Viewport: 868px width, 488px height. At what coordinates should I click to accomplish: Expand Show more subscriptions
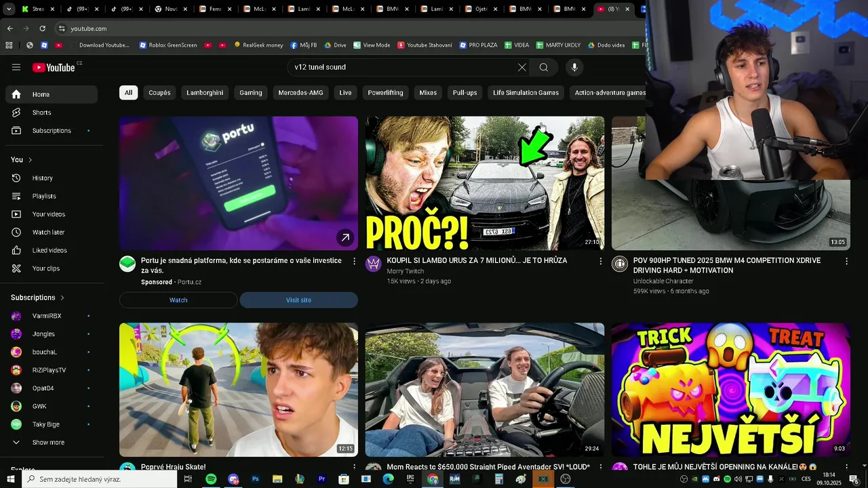[52, 443]
